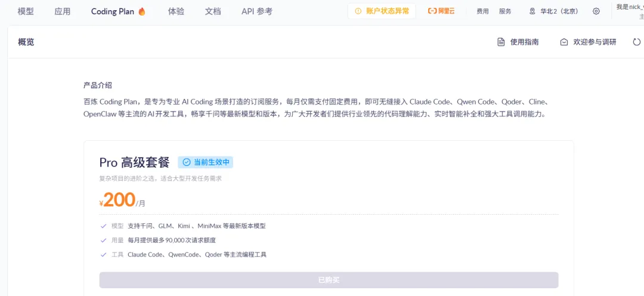Open the 服务 menu
The image size is (644, 296).
(505, 11)
